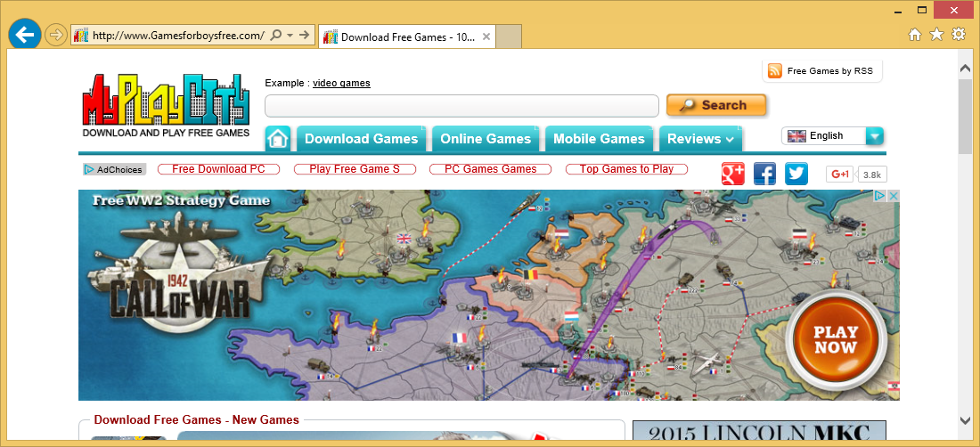Open the Online Games menu tab

(486, 139)
